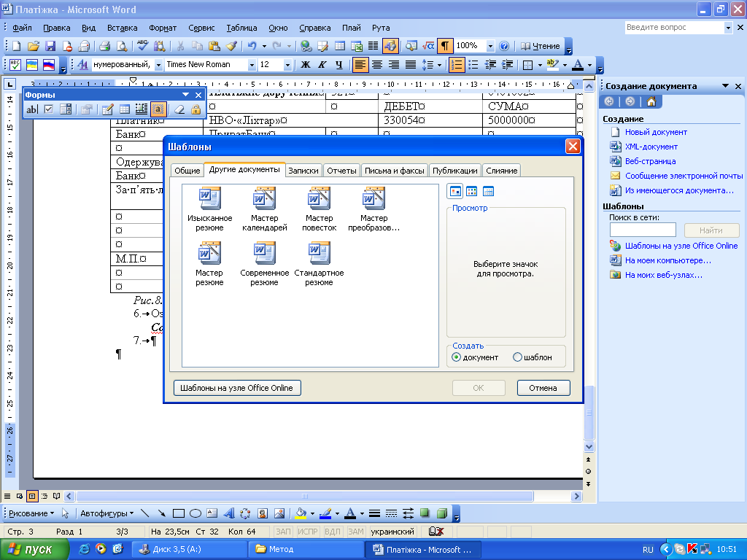Click the Новый документ link
The width and height of the screenshot is (747, 560).
pyautogui.click(x=656, y=132)
